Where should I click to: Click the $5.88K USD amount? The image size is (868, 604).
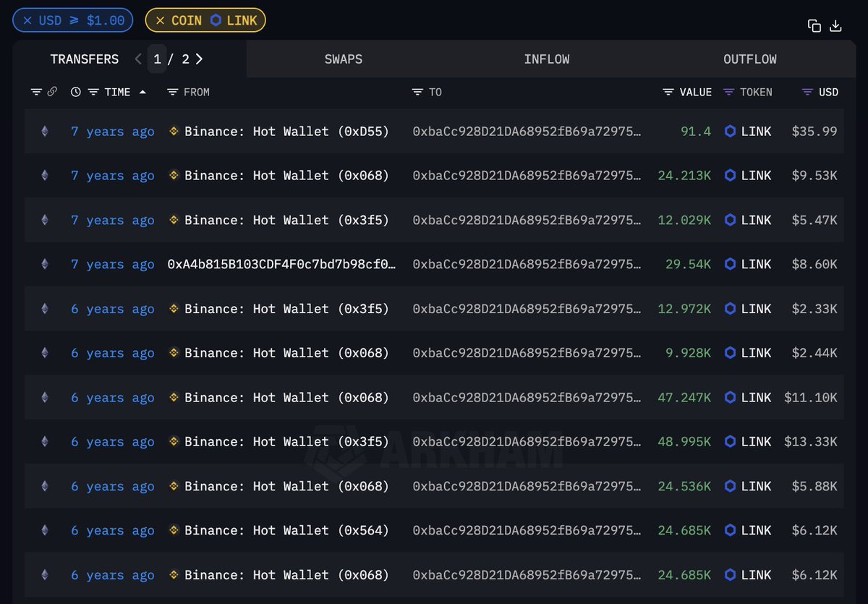click(814, 486)
